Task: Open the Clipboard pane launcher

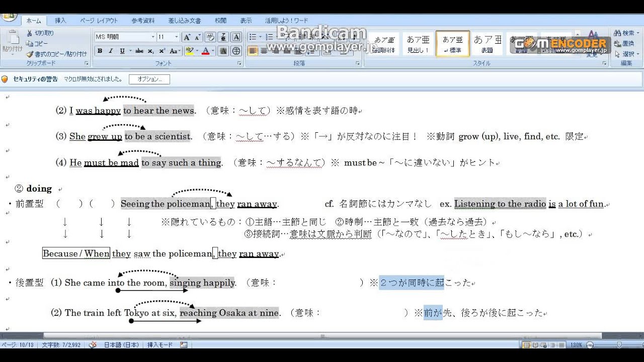Action: click(87, 64)
